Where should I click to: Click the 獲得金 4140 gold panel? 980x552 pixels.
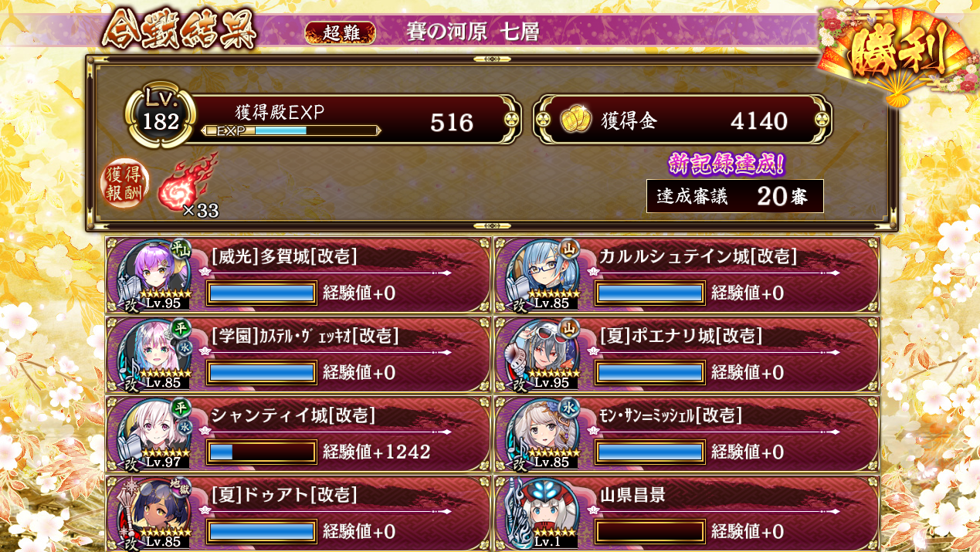pos(683,120)
